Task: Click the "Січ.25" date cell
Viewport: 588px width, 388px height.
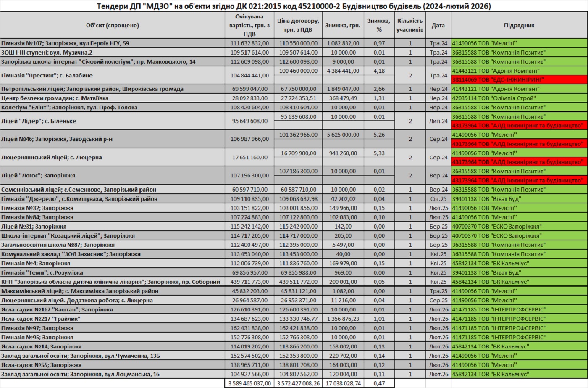Action: 438,199
